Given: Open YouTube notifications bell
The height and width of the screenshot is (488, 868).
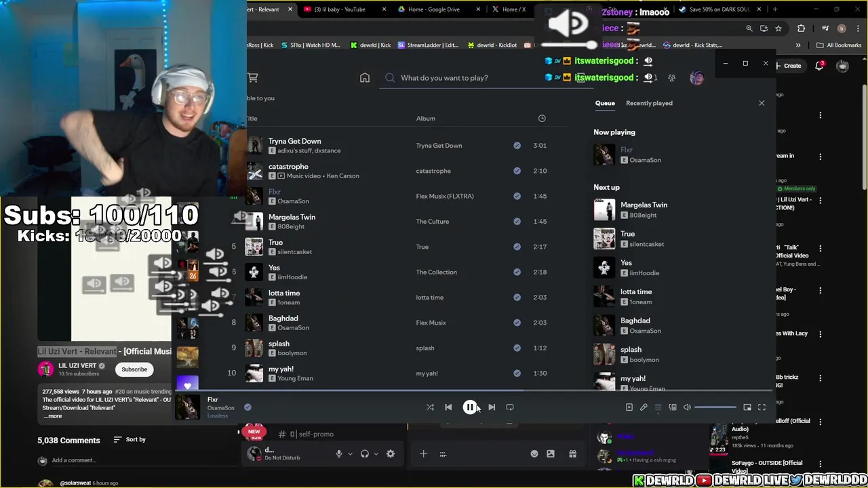Looking at the screenshot, I should point(819,66).
